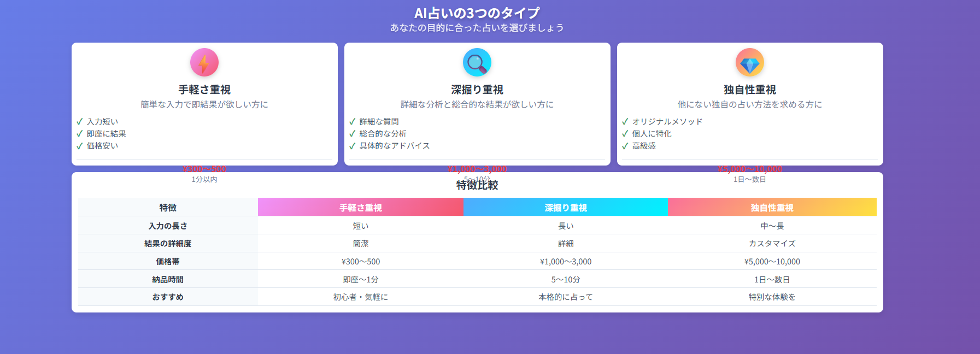
Task: Click the pink lightning bolt icon on 手軽さ重視 card
Action: click(205, 62)
